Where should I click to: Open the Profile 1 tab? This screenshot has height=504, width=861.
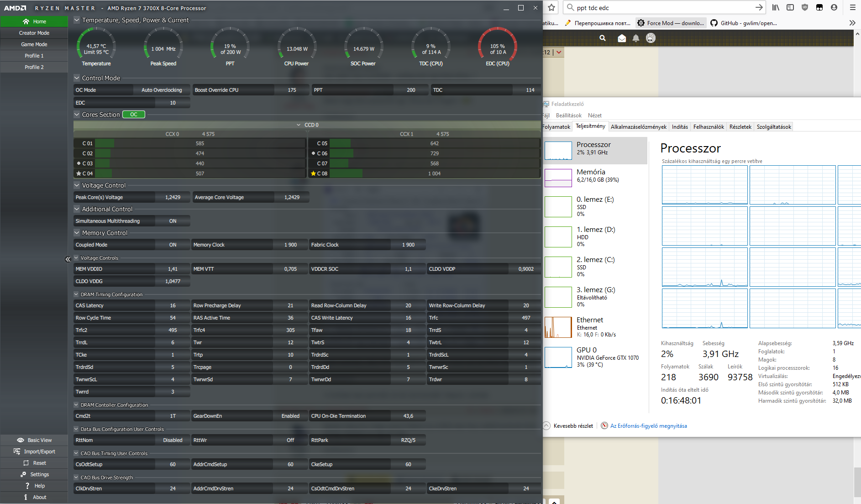(x=34, y=56)
